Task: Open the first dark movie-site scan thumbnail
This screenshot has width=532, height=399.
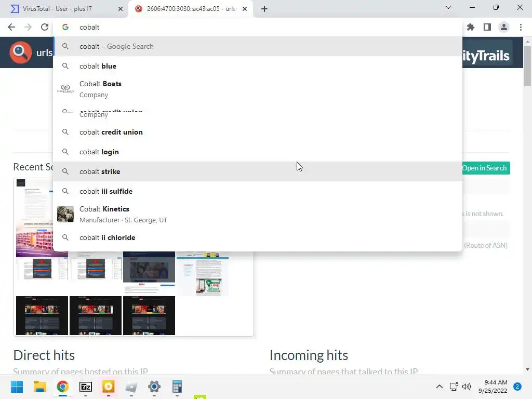Action: pos(42,315)
